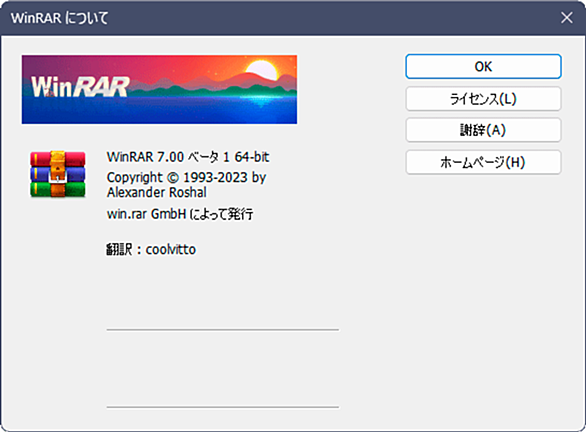Viewport: 586px width, 432px height.
Task: Close the WinRAR について dialog
Action: 567,18
